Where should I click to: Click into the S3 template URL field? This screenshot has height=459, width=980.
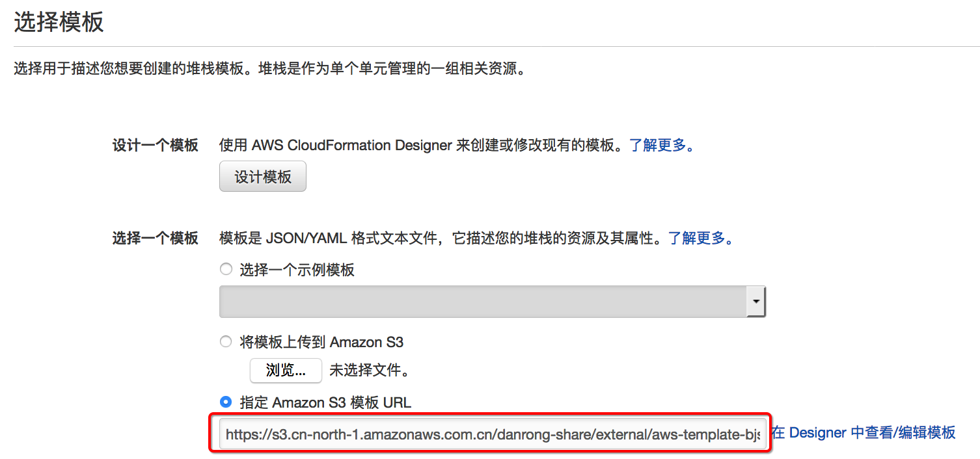click(x=492, y=433)
